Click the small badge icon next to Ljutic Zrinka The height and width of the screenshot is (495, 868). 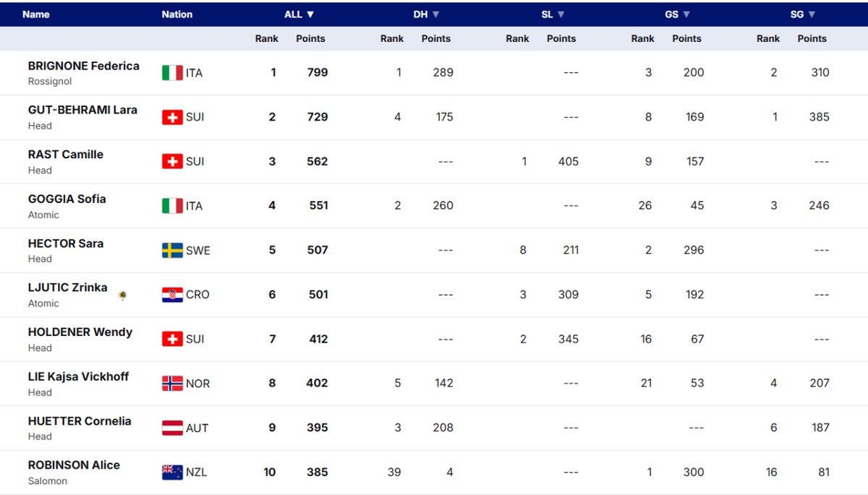pos(123,295)
